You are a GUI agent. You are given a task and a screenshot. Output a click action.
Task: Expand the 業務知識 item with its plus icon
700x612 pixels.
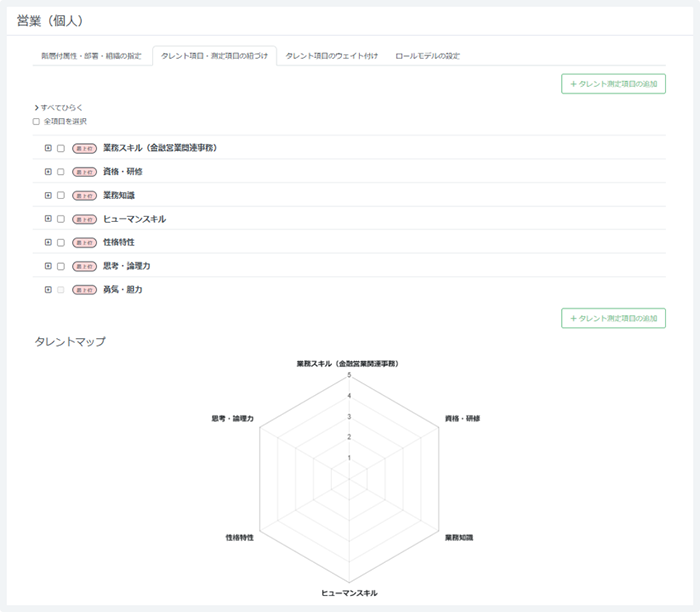48,195
